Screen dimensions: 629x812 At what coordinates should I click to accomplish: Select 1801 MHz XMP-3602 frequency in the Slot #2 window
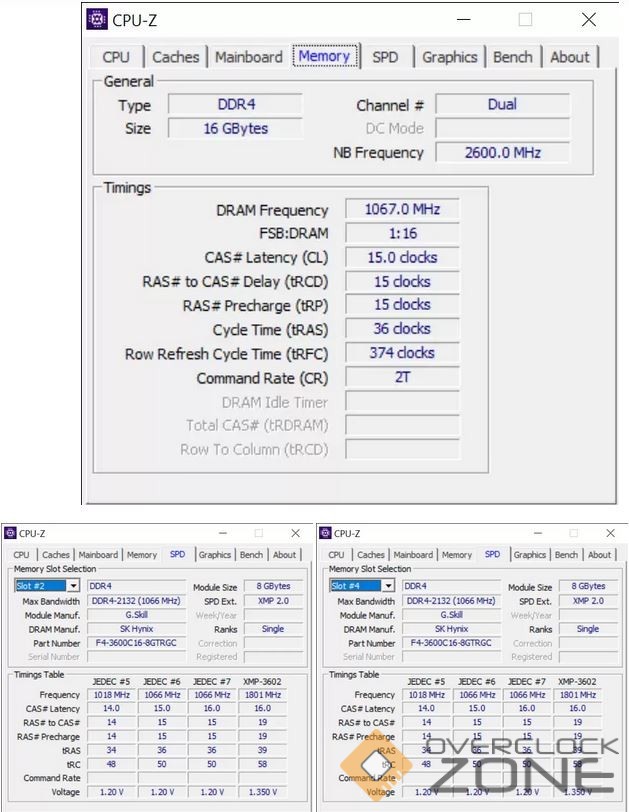(x=262, y=694)
